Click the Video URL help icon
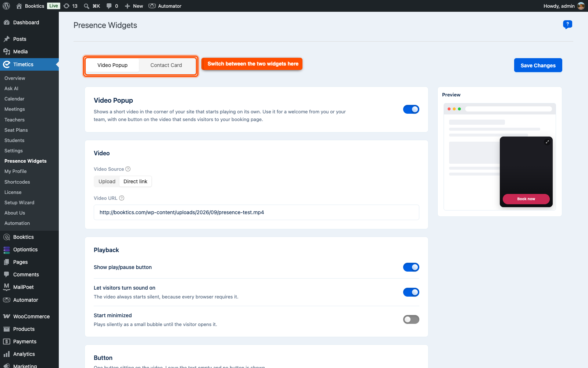The image size is (588, 368). tap(122, 198)
